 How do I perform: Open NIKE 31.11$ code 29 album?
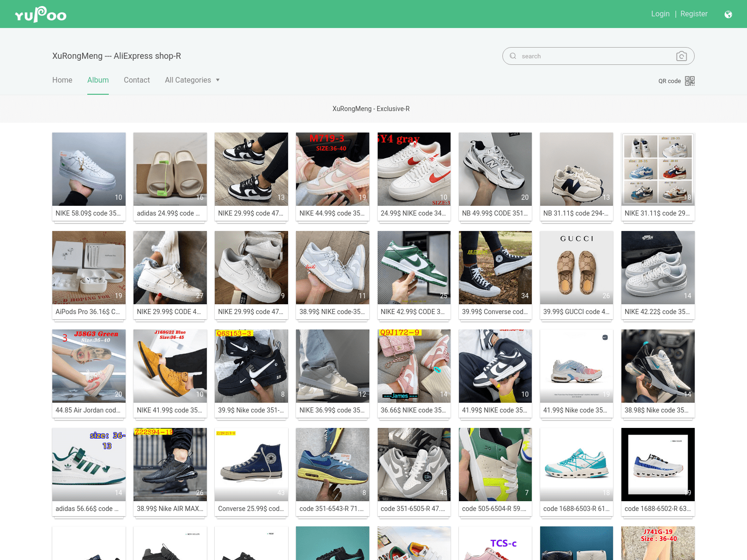658,177
